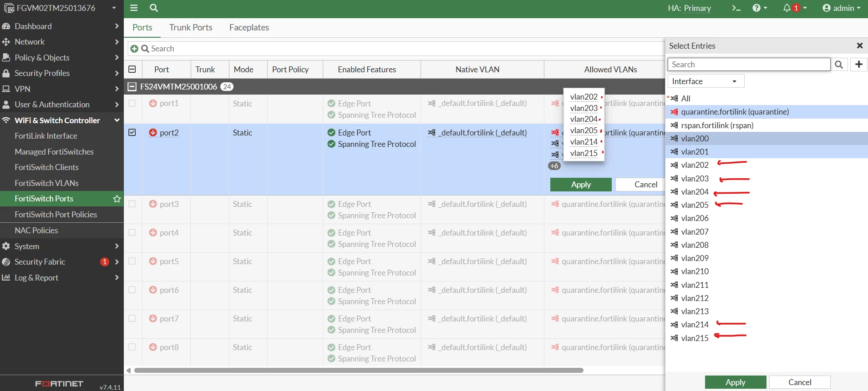The height and width of the screenshot is (391, 868).
Task: Select the All entry
Action: [x=767, y=98]
